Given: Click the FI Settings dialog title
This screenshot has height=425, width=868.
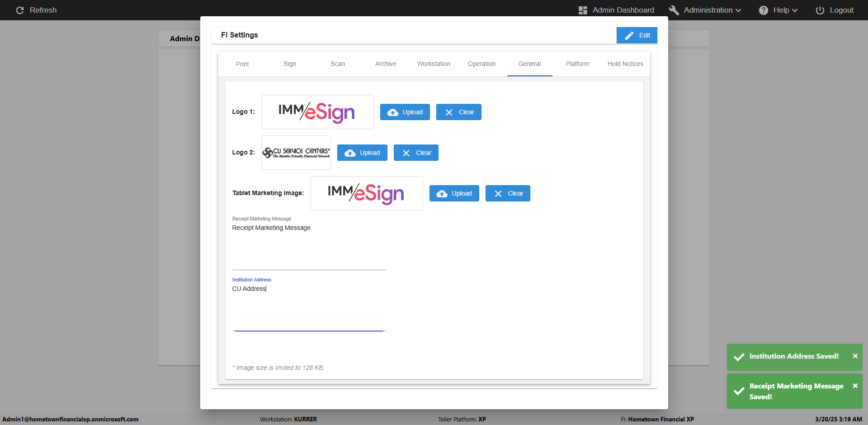Looking at the screenshot, I should [240, 35].
